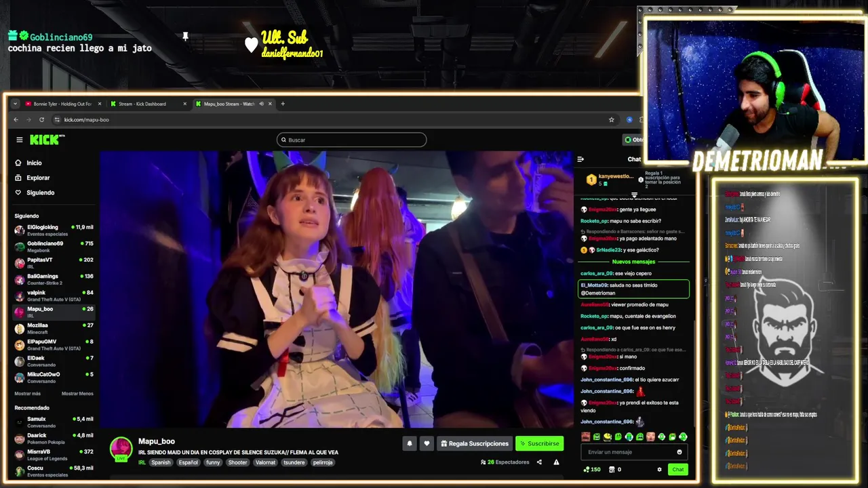The width and height of the screenshot is (868, 488).
Task: Close the Mapu_boo Stream tab
Action: 270,104
